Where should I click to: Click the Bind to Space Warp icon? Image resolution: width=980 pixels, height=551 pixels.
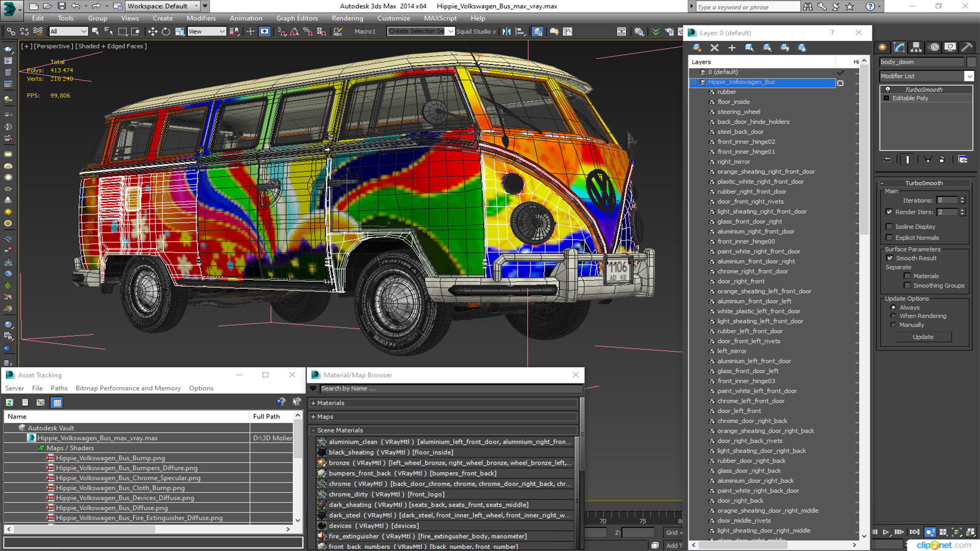[x=38, y=32]
